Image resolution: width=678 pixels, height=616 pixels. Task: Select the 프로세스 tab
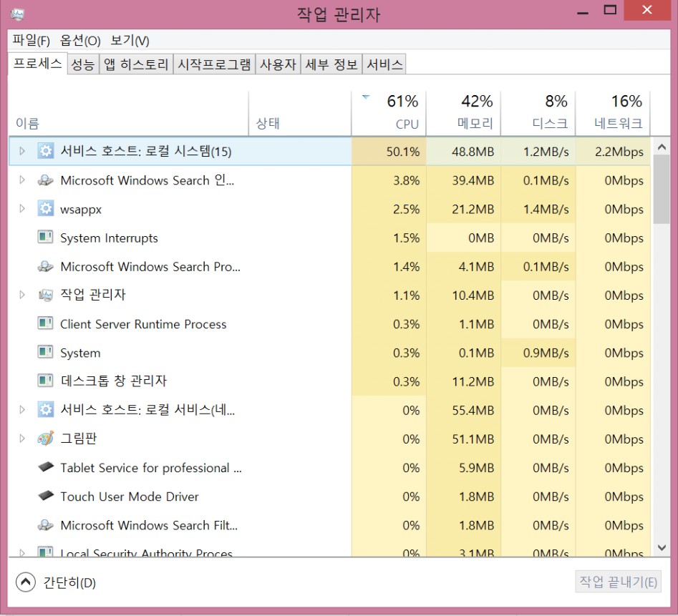[38, 64]
